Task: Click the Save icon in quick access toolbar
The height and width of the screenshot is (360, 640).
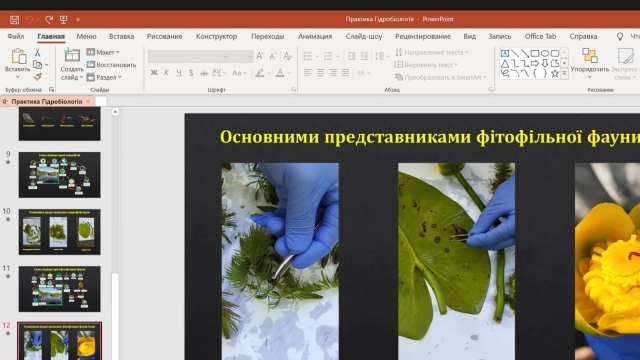Action: click(x=15, y=19)
